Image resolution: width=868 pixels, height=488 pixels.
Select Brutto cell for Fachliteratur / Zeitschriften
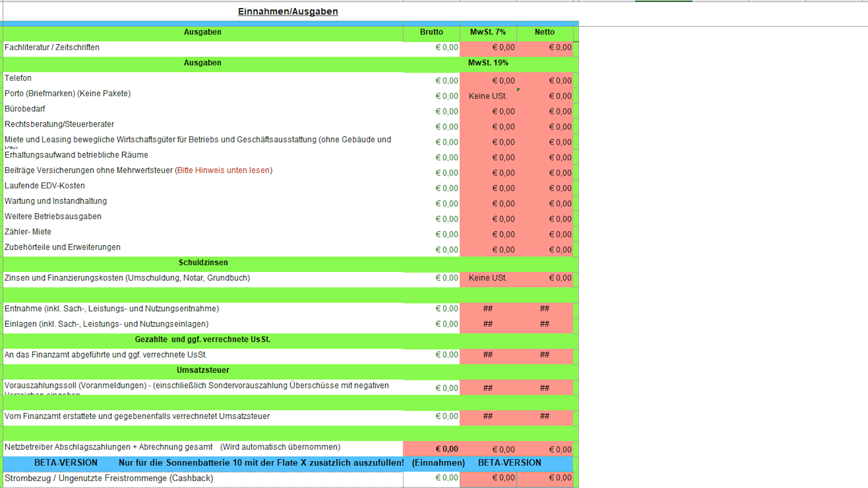432,47
